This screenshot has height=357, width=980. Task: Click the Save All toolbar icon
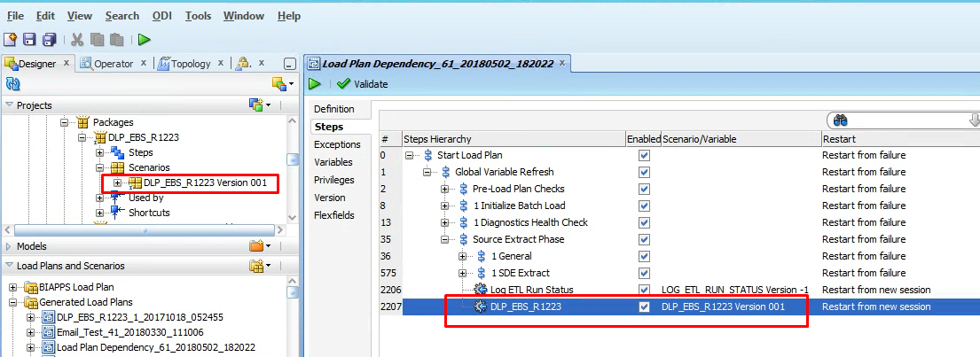coord(49,39)
